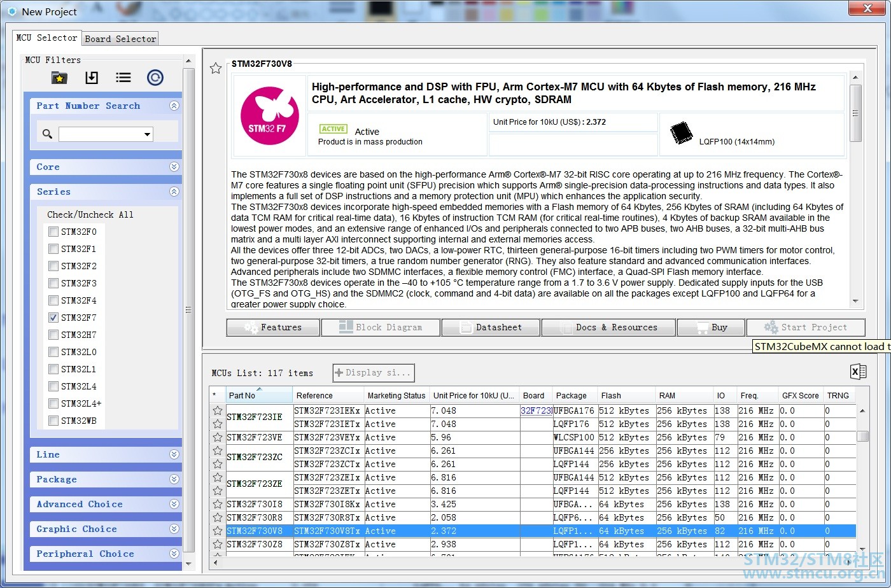Enable the STM32F1 series checkbox
This screenshot has height=588, width=891.
53,249
